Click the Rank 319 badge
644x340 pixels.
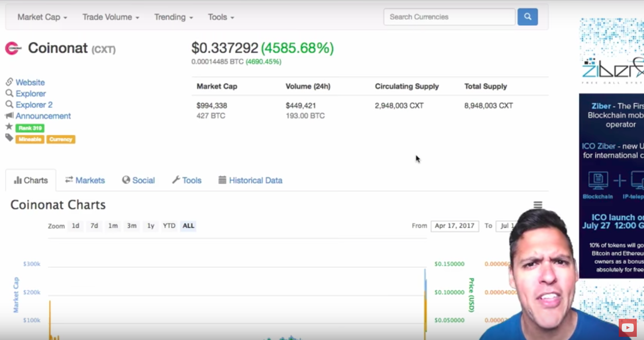pyautogui.click(x=30, y=128)
